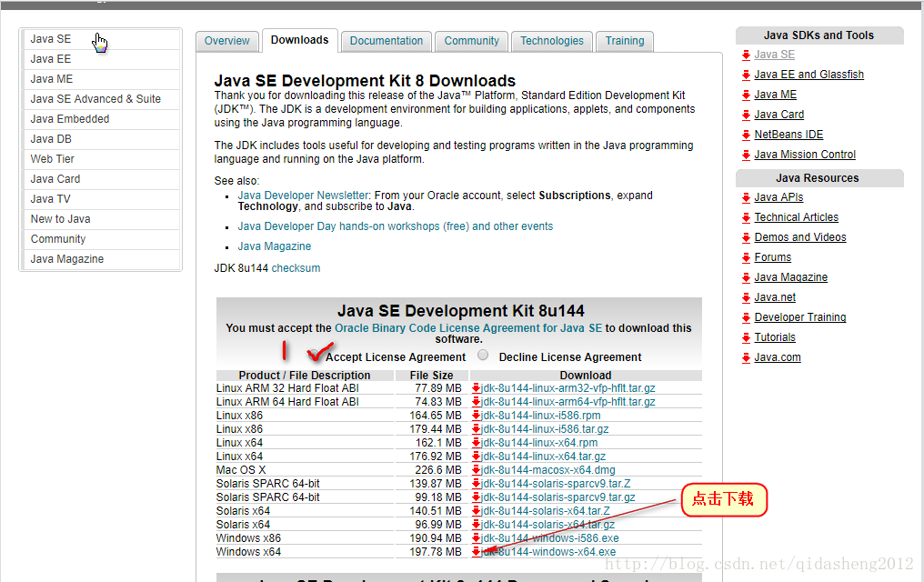Click the 197.78 MB file size
The width and height of the screenshot is (924, 582).
click(x=436, y=552)
